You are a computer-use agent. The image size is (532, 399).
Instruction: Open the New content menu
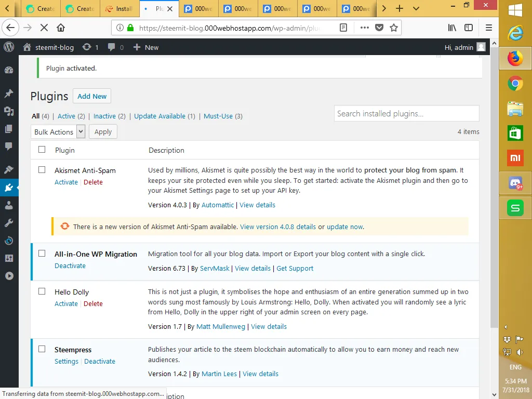click(x=145, y=47)
